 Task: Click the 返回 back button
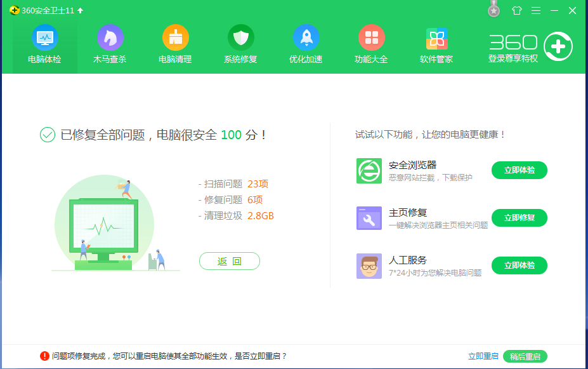(x=230, y=261)
